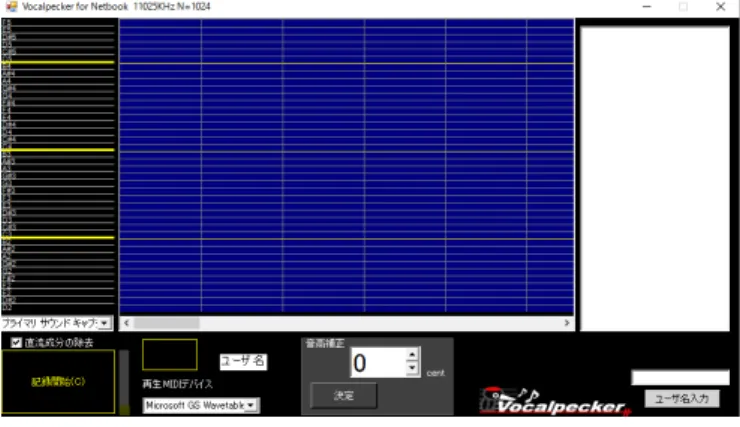Open the Microsoft GS Wavetable MIDI device dropdown

(251, 405)
